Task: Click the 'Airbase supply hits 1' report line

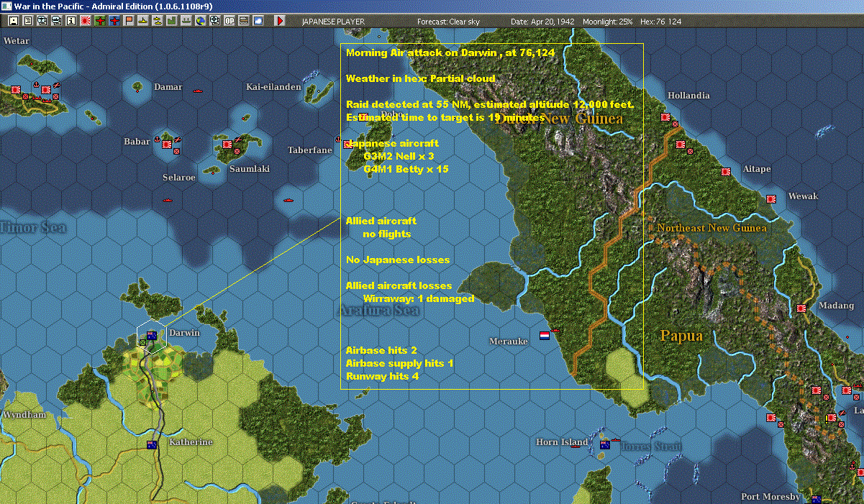Action: 399,363
